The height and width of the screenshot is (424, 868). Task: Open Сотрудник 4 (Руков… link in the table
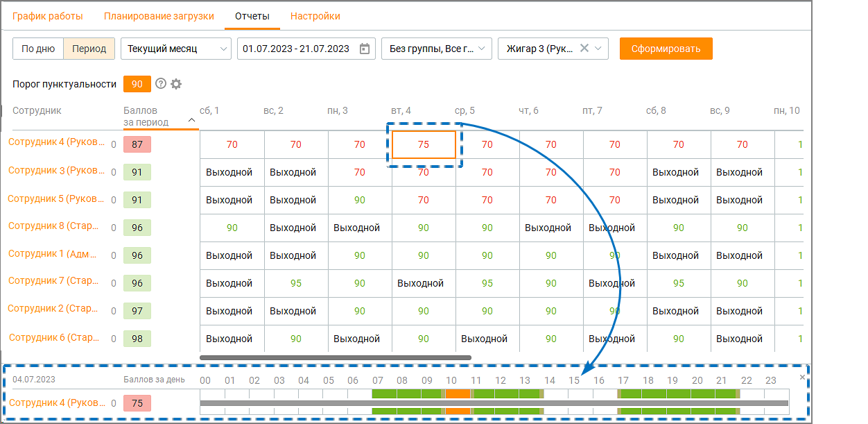tap(57, 142)
